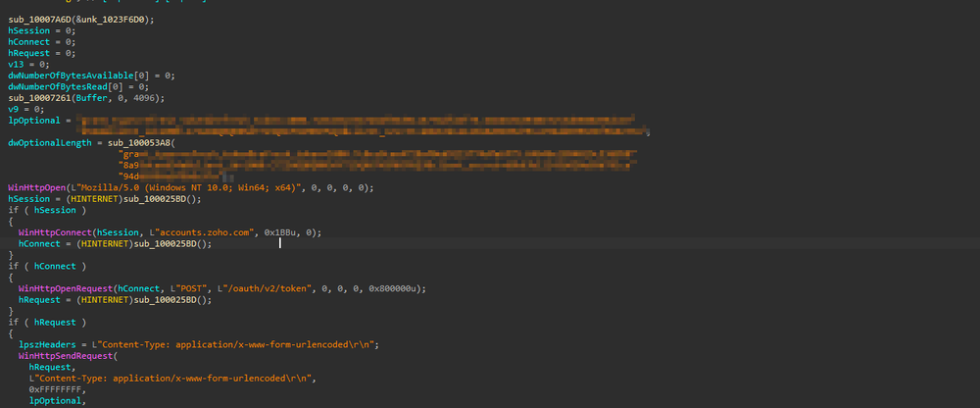The height and width of the screenshot is (408, 980).
Task: Click the WinHttpOpenRequest function call
Action: pyautogui.click(x=65, y=289)
